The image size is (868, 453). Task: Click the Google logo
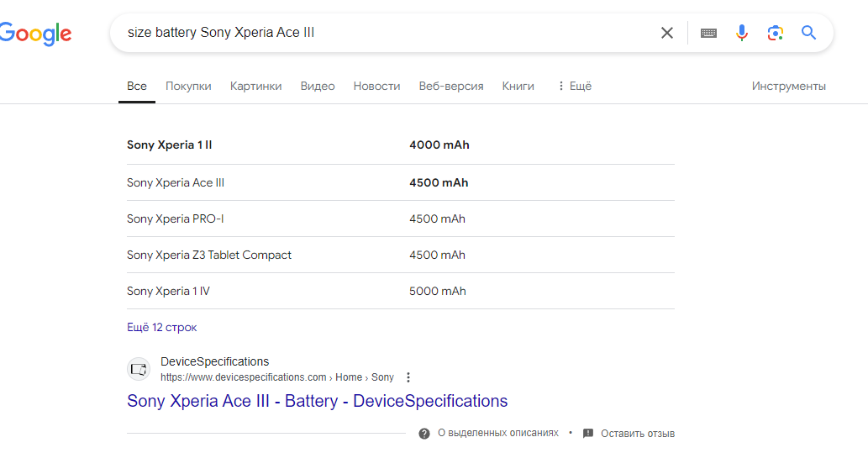35,34
